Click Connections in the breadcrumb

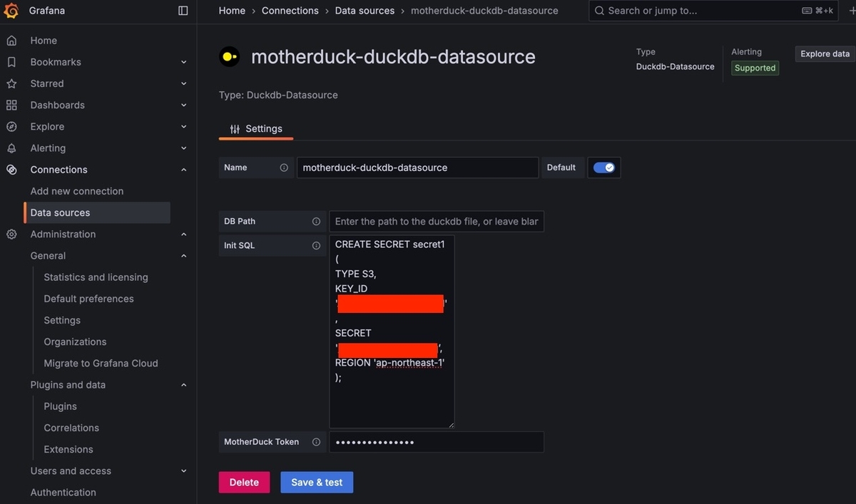tap(290, 11)
